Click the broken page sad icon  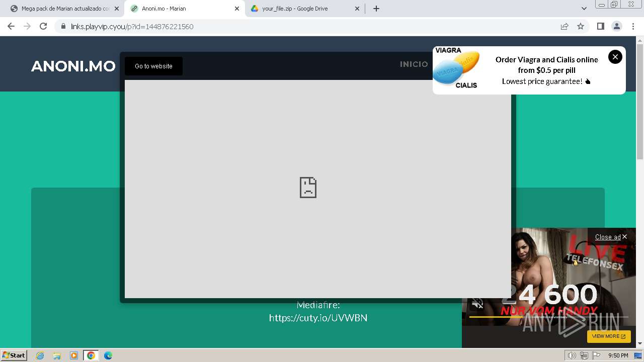coord(308,188)
